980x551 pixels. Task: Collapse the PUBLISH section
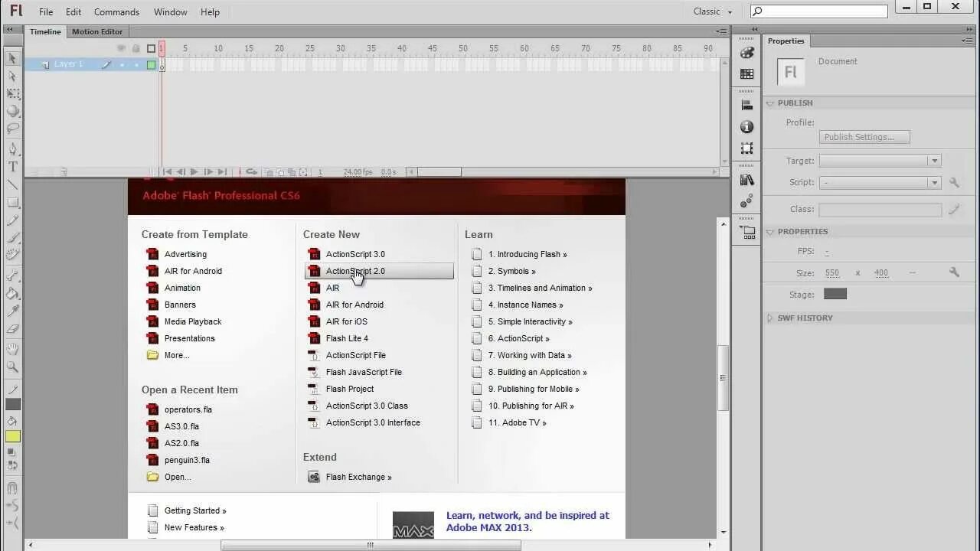click(x=770, y=103)
